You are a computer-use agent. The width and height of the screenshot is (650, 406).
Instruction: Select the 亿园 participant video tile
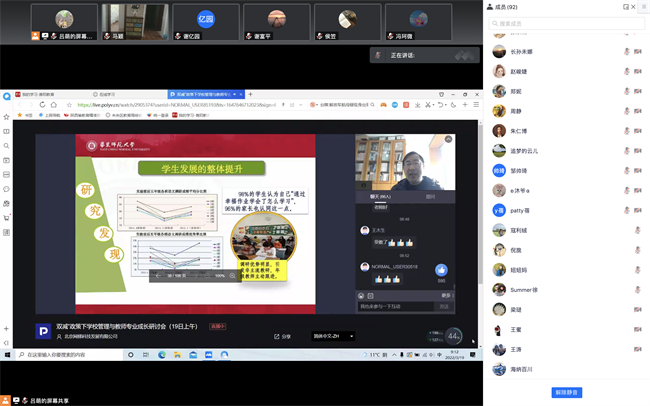click(x=206, y=22)
